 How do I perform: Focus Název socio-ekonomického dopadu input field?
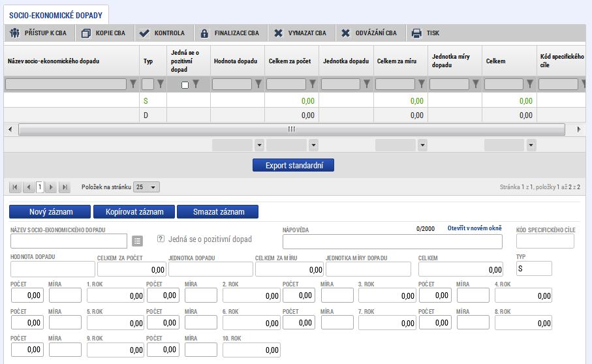point(69,241)
